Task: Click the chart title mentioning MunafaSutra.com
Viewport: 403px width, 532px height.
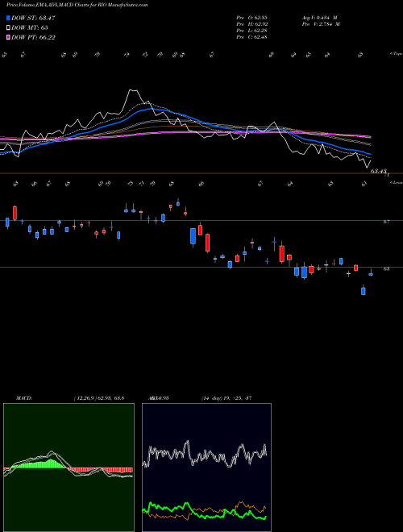Action: click(77, 5)
